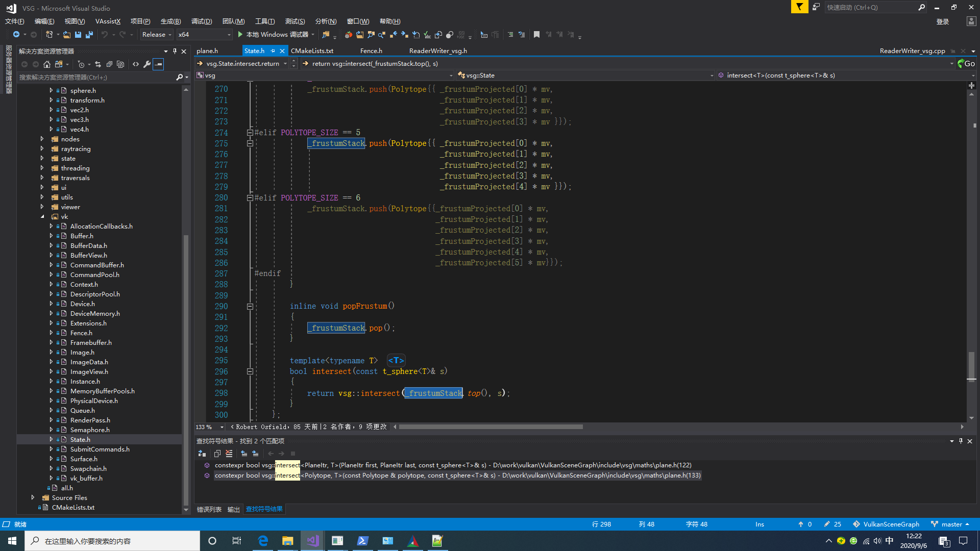Toggle auto-hide pin for Solution Explorer
The height and width of the screenshot is (551, 980).
tap(175, 51)
